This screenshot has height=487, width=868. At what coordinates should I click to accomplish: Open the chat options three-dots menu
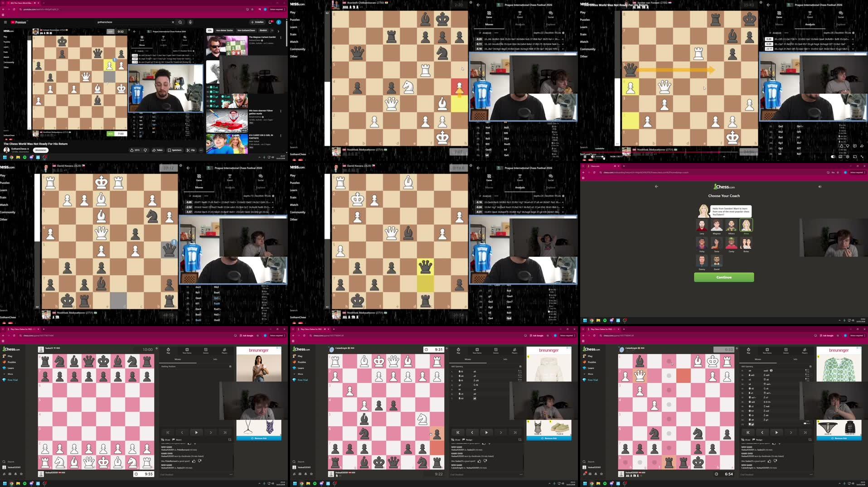pos(231,474)
